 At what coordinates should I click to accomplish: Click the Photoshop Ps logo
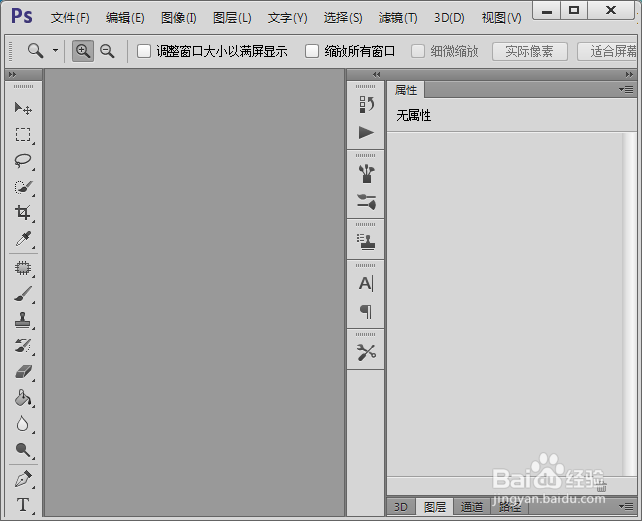[x=22, y=16]
